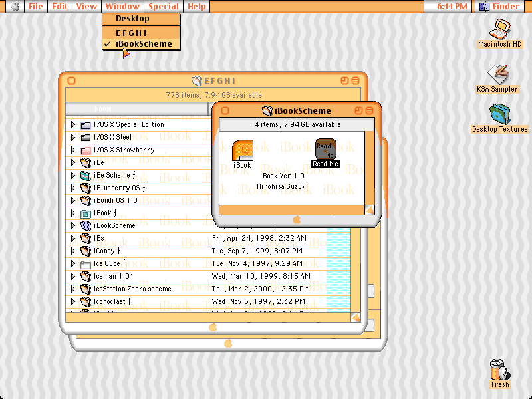
Task: Open the Finder application menu icon
Action: pos(484,7)
